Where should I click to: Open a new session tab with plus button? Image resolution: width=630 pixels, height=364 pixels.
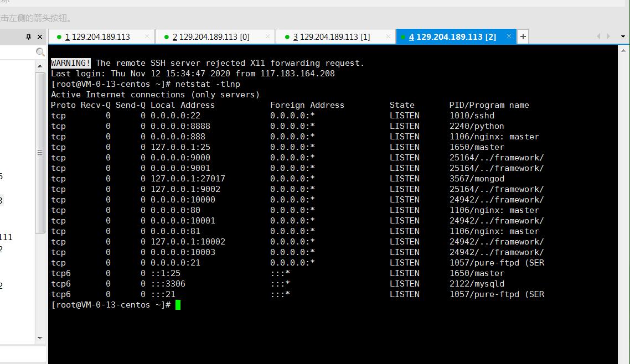[x=523, y=37]
